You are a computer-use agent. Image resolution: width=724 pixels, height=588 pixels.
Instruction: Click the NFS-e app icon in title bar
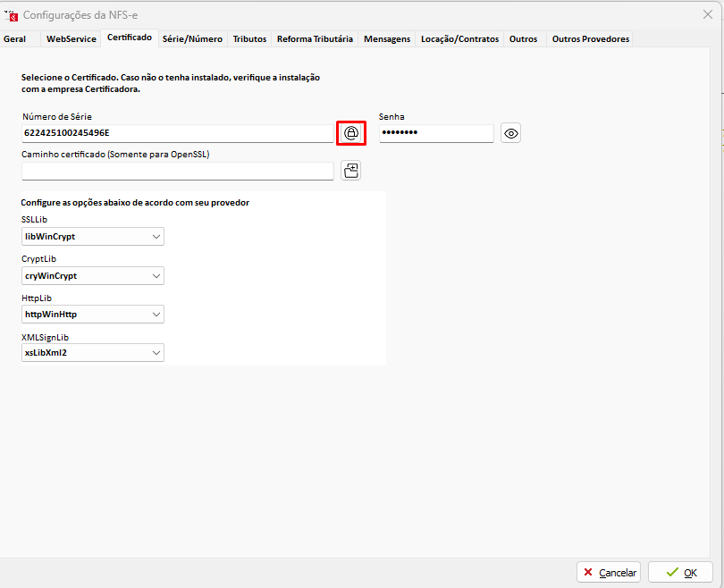point(11,15)
